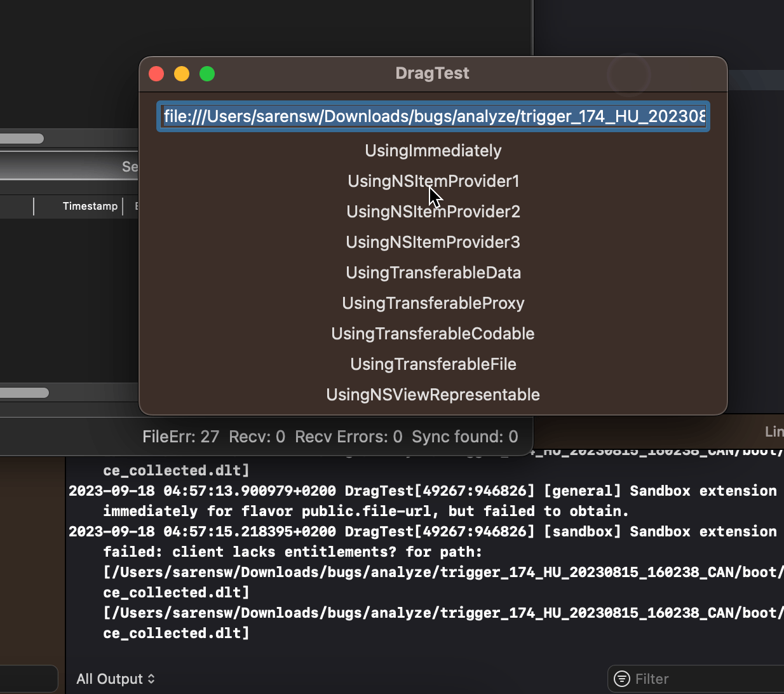Zoom DragTest window with green button

tap(207, 74)
